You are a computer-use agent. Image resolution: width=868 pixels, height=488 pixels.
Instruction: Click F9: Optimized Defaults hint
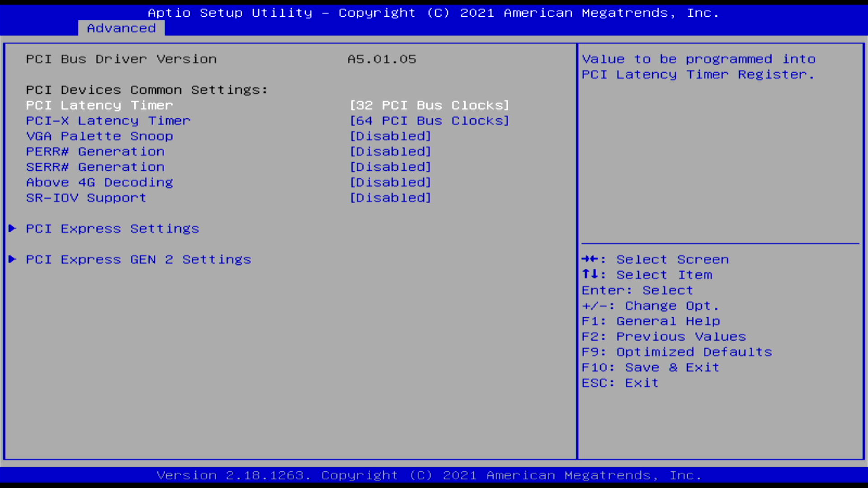click(676, 352)
